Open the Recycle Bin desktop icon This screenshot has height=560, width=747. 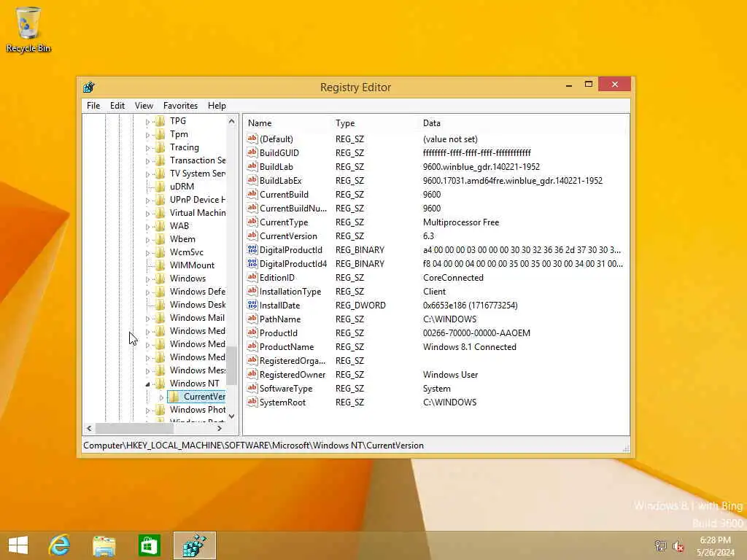pos(28,29)
